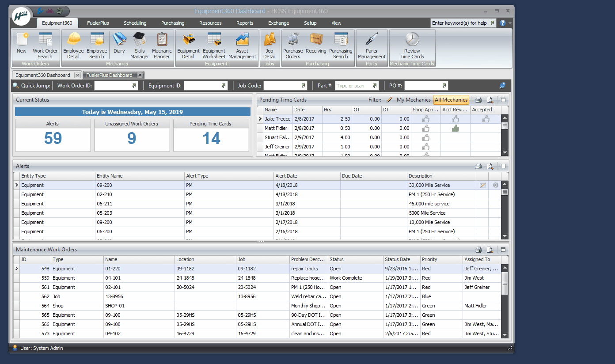
Task: Filter time cards by All Mechanics
Action: [x=451, y=100]
